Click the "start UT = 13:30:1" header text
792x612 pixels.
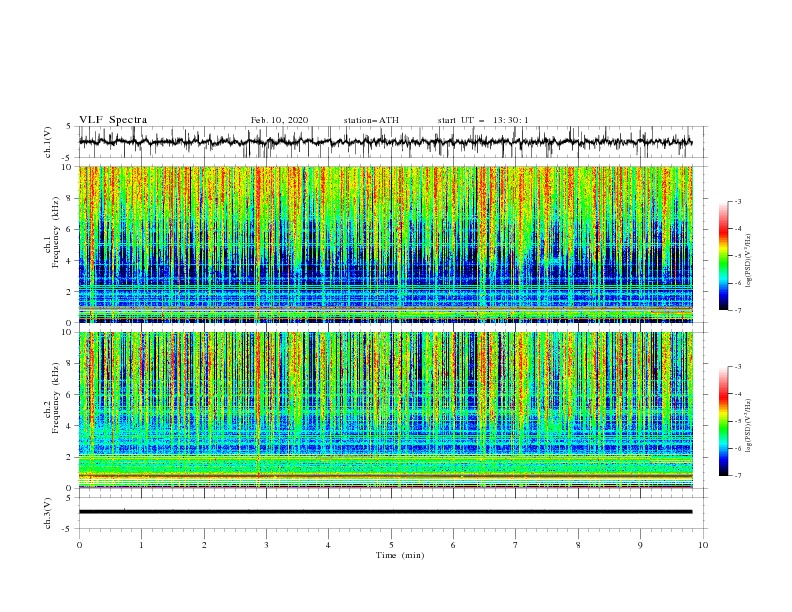pos(483,120)
